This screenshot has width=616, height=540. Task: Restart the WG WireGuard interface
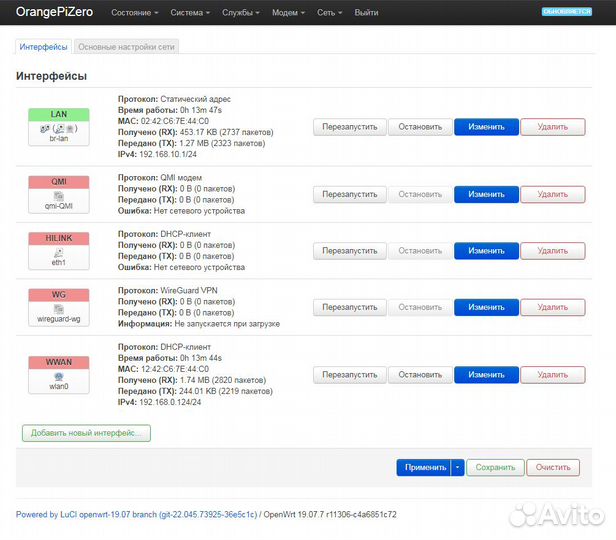[x=350, y=308]
